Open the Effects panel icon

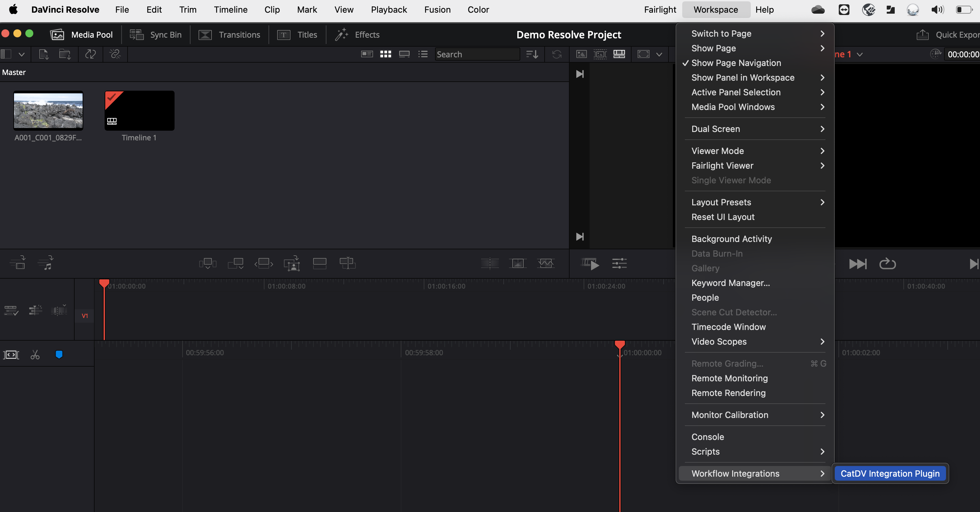tap(341, 34)
